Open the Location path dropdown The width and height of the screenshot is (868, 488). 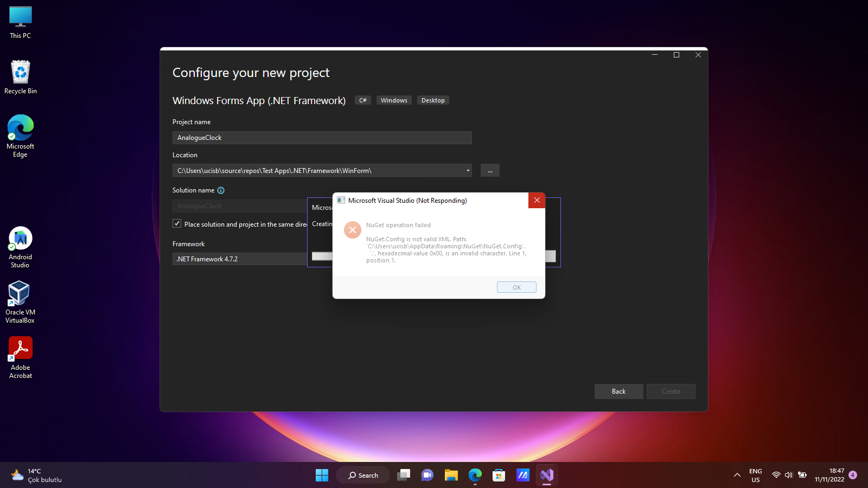[x=468, y=171]
